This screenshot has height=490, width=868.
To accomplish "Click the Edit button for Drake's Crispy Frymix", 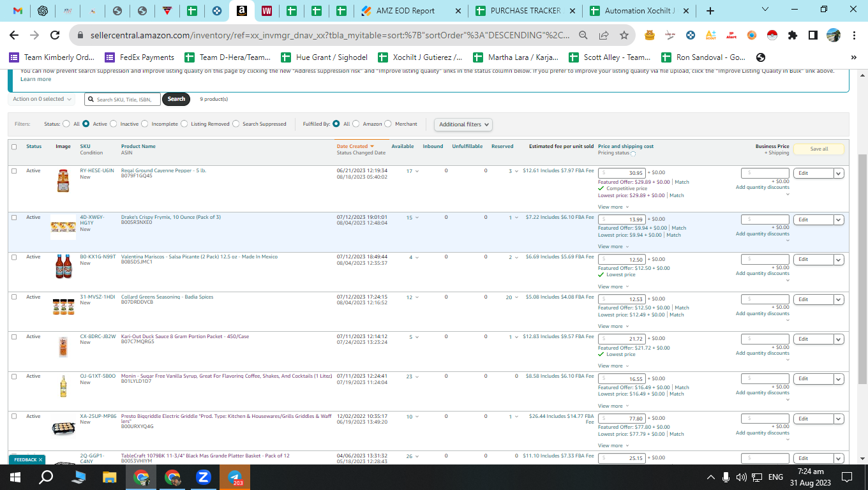I will (x=813, y=219).
